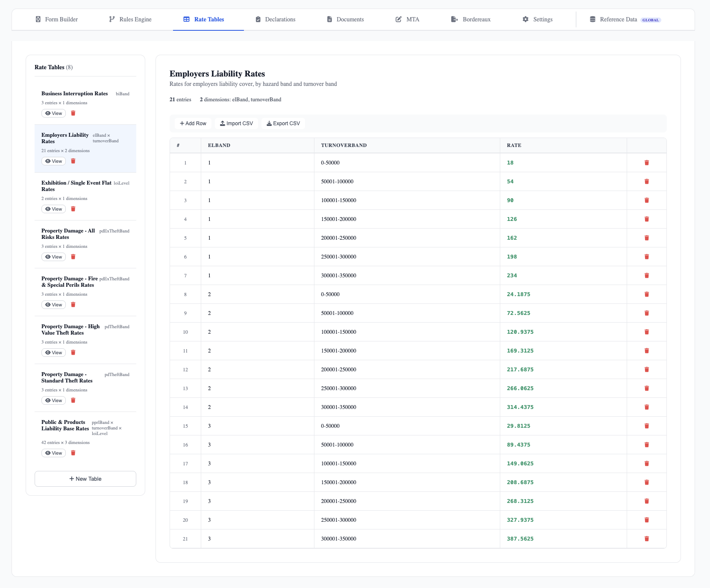This screenshot has width=710, height=588.
Task: Delete row 1 with rate 18
Action: (647, 163)
